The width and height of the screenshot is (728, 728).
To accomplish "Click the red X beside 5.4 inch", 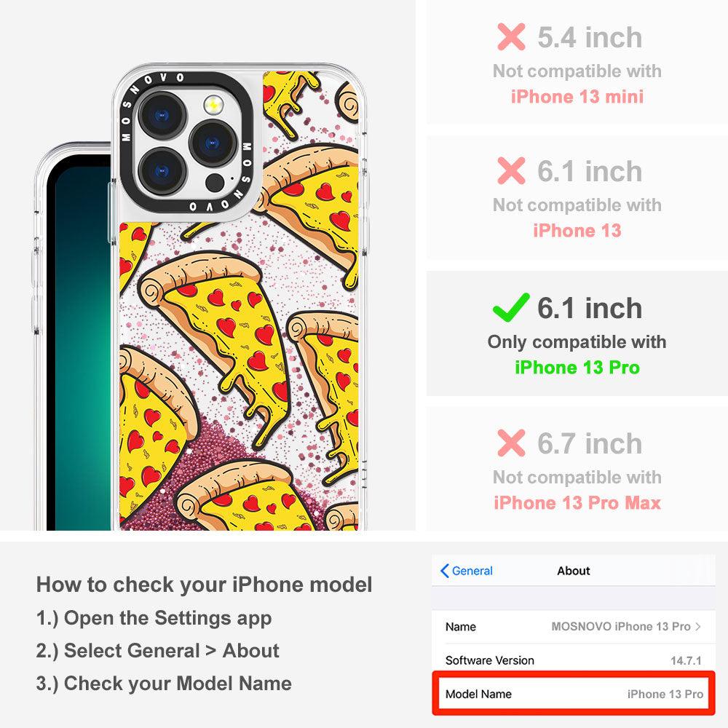I will (511, 36).
